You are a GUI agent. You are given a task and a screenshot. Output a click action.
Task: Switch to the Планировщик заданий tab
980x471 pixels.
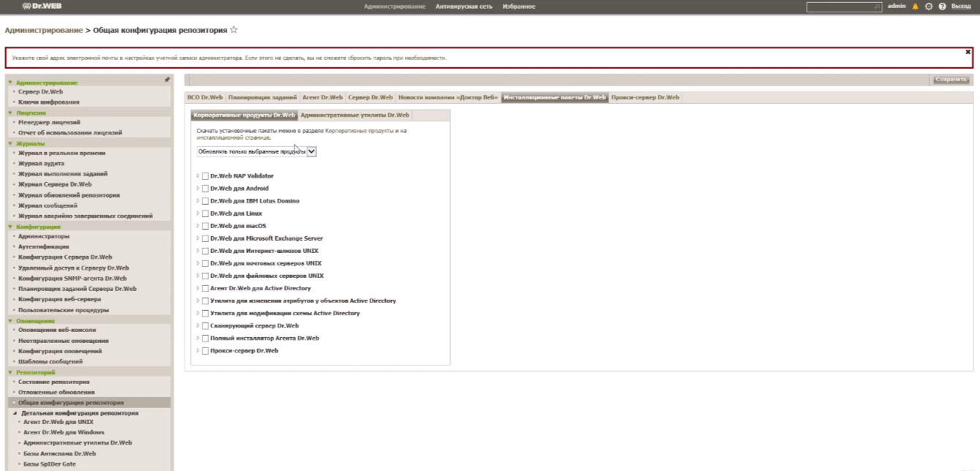tap(262, 97)
